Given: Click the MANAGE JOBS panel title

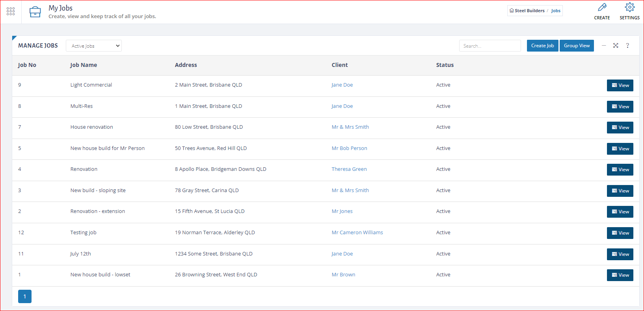Looking at the screenshot, I should point(38,46).
